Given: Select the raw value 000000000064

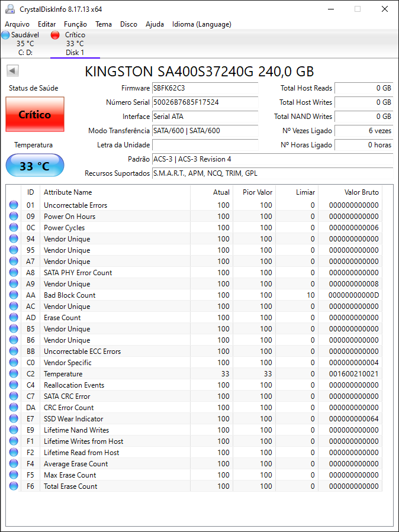Looking at the screenshot, I should (353, 418).
